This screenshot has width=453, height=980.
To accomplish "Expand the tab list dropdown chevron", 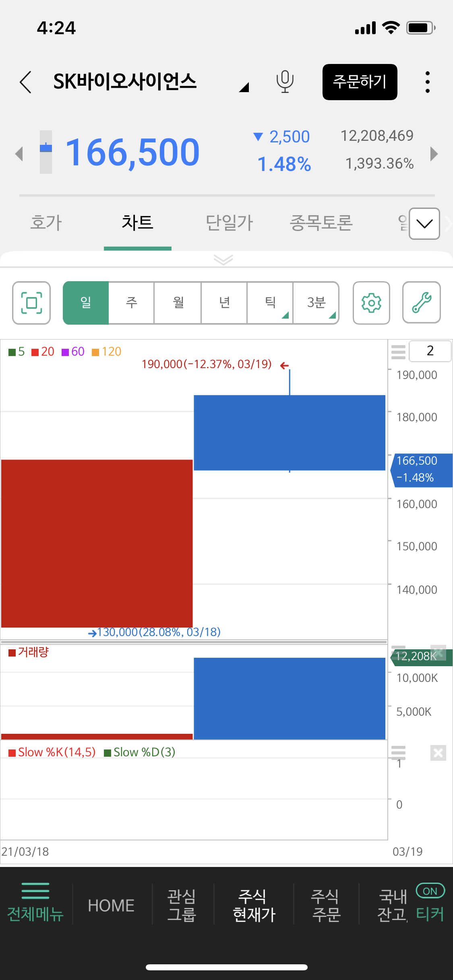I will (x=424, y=224).
